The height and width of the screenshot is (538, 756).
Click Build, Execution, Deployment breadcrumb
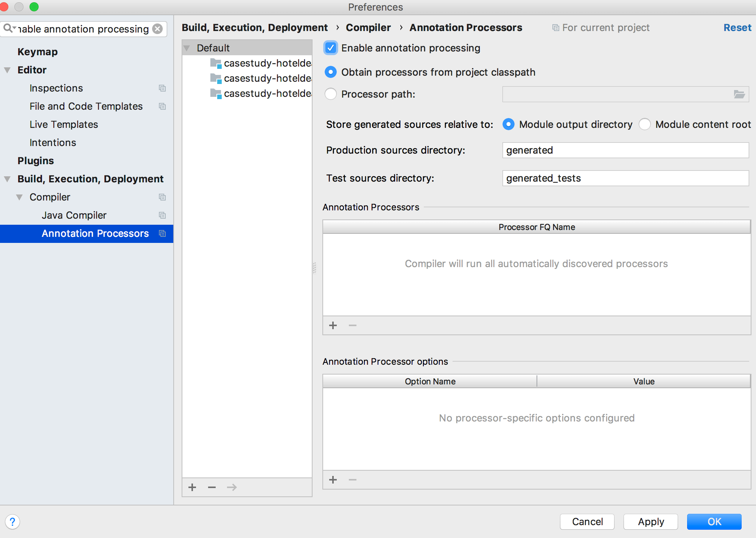coord(255,28)
